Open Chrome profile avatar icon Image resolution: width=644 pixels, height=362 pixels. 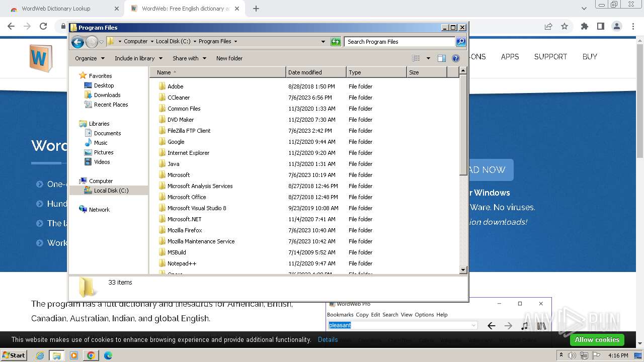coord(617,26)
